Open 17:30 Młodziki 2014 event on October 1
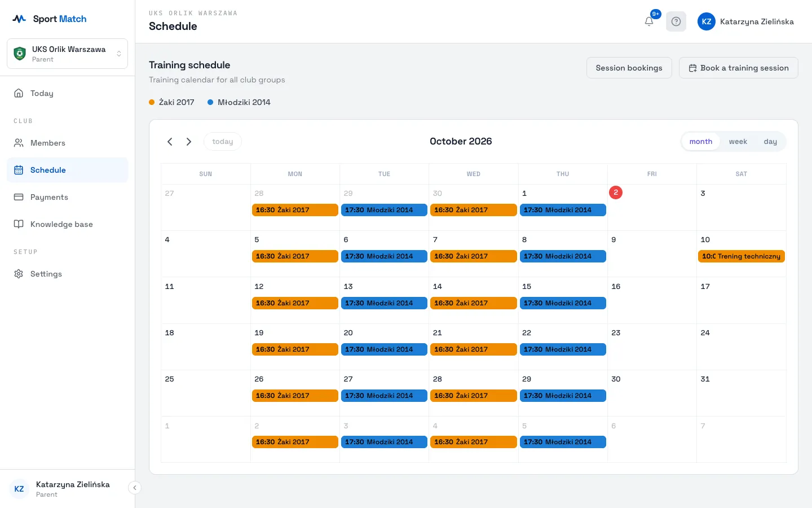This screenshot has height=508, width=812. [x=563, y=210]
